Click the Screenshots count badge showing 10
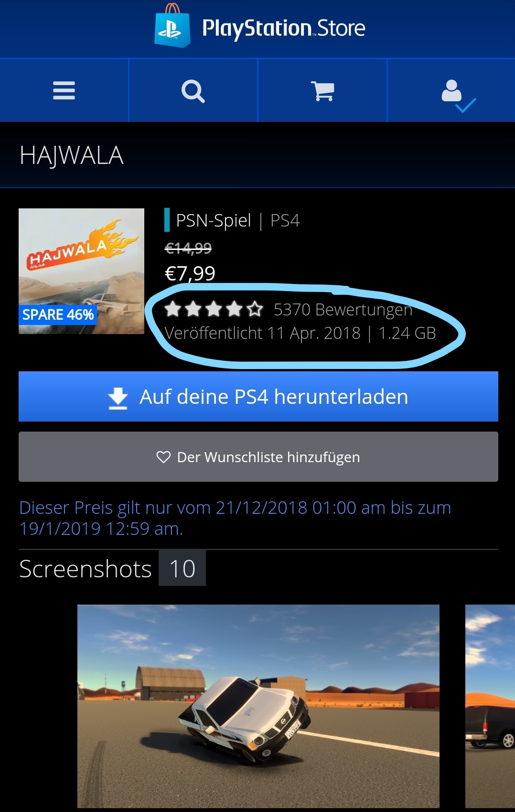The height and width of the screenshot is (812, 515). coord(182,568)
